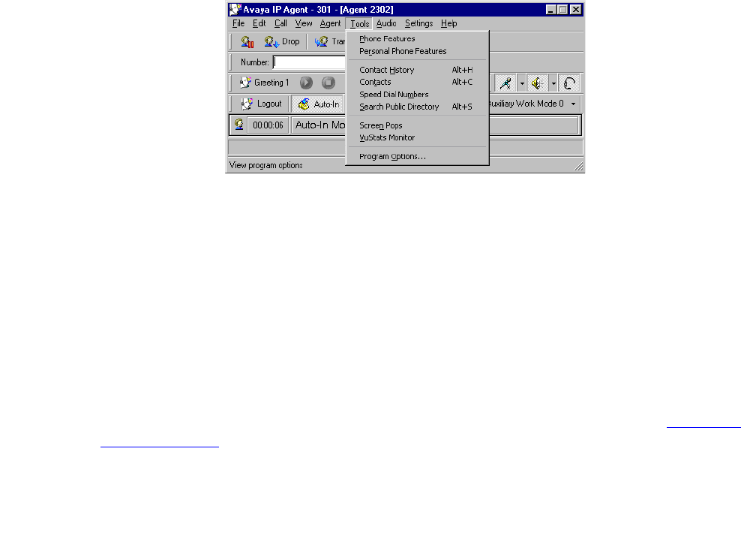756x548 pixels.
Task: Click the View program options status text
Action: pyautogui.click(x=266, y=165)
